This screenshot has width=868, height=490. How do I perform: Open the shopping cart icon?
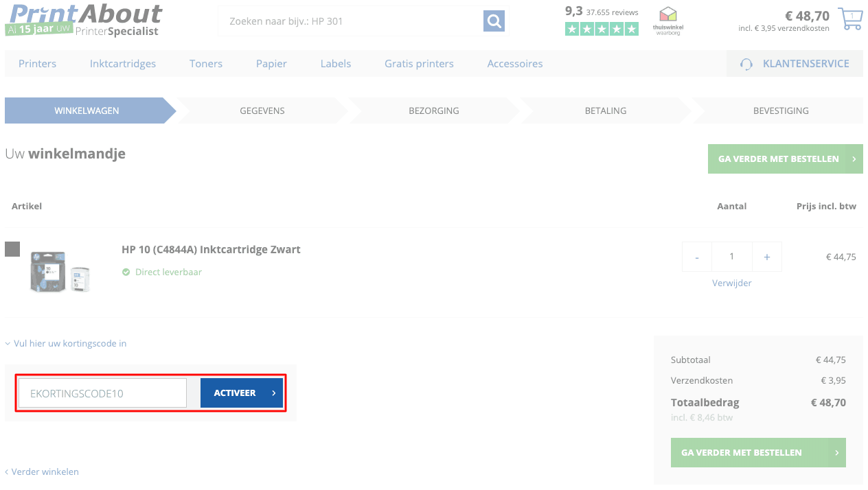click(851, 18)
